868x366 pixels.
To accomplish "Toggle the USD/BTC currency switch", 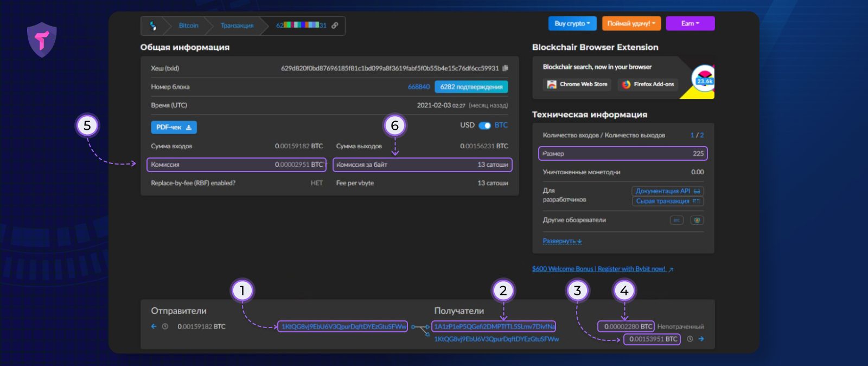I will pos(484,125).
